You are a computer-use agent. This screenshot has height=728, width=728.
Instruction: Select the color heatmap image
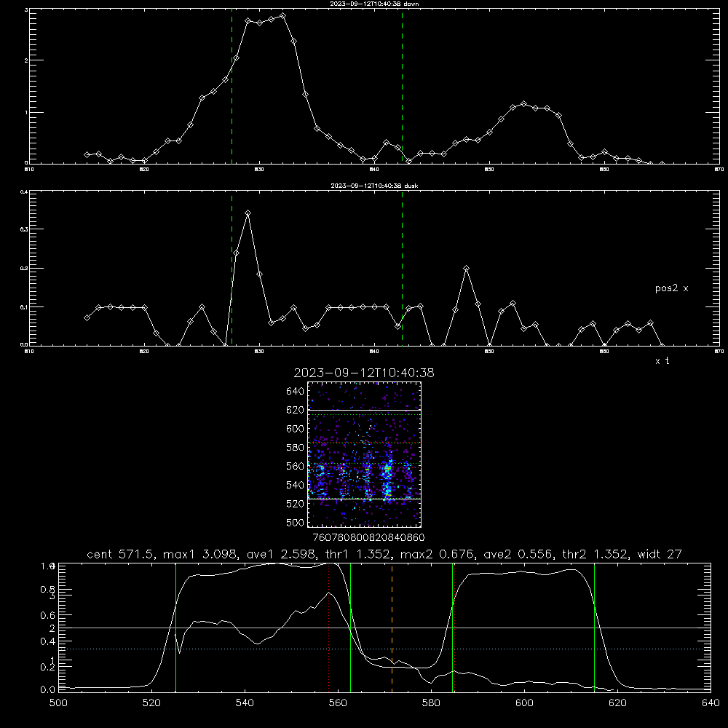coord(364,454)
